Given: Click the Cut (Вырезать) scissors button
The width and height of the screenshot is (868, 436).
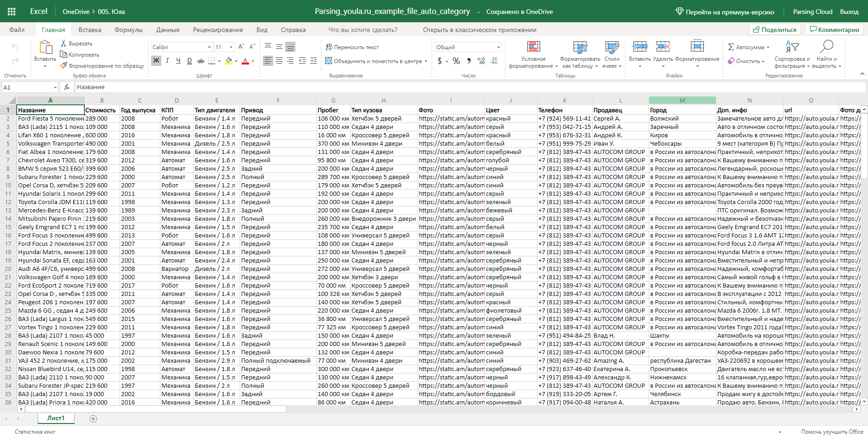Looking at the screenshot, I should click(77, 44).
